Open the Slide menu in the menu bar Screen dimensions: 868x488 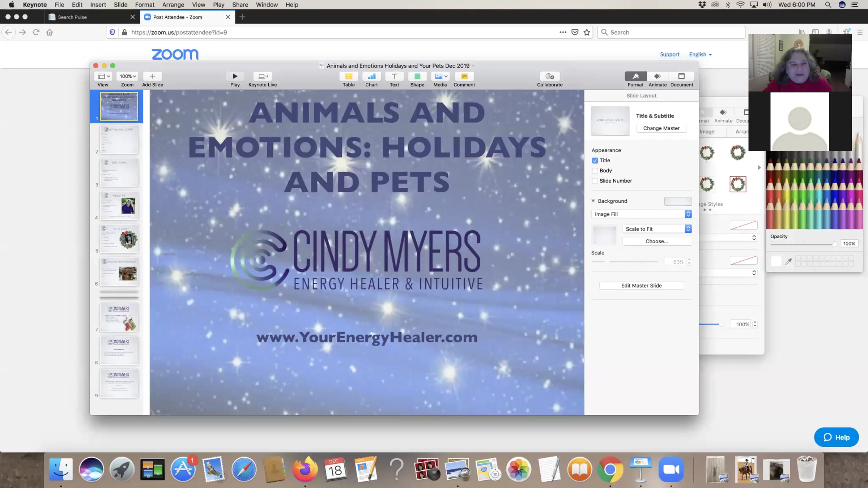point(120,5)
